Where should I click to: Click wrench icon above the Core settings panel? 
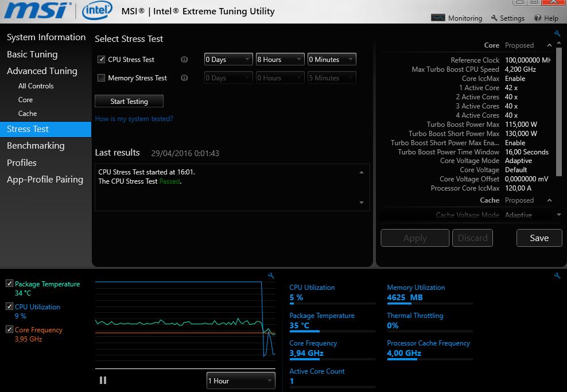click(557, 34)
